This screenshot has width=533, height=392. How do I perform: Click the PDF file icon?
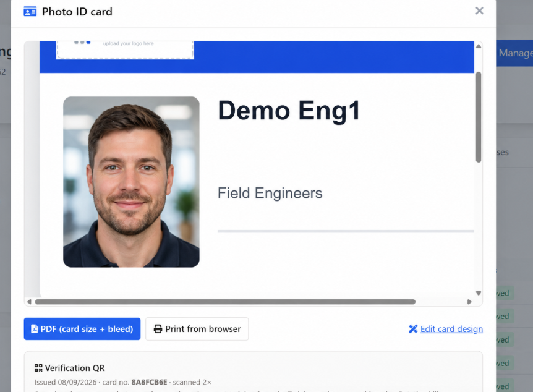tap(35, 329)
